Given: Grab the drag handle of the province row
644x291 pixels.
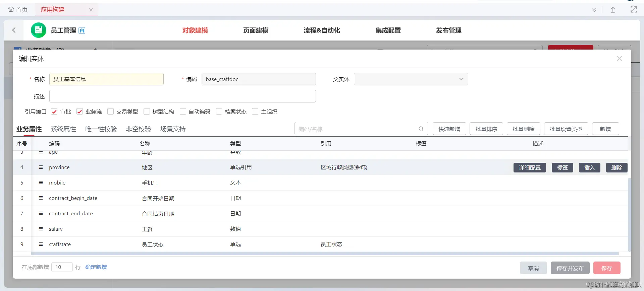Looking at the screenshot, I should 41,167.
